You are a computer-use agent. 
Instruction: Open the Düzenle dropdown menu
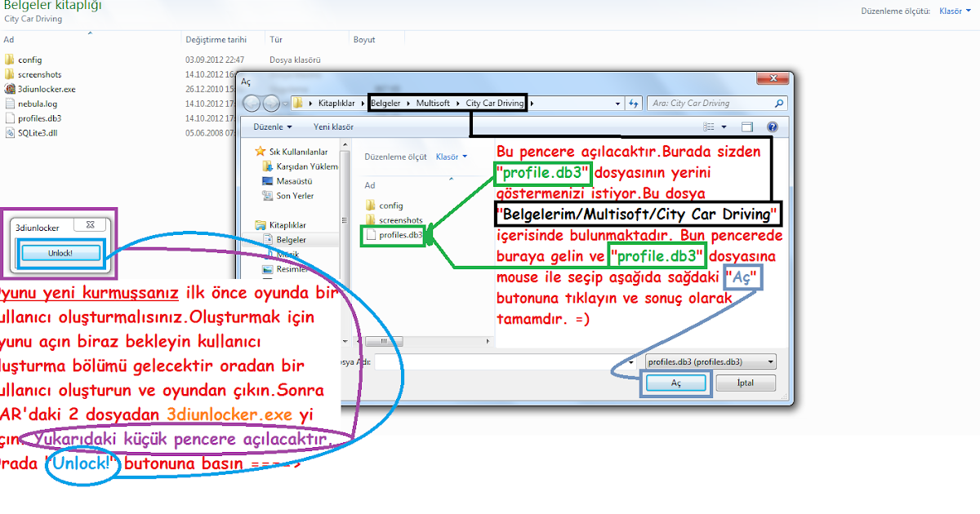[272, 127]
